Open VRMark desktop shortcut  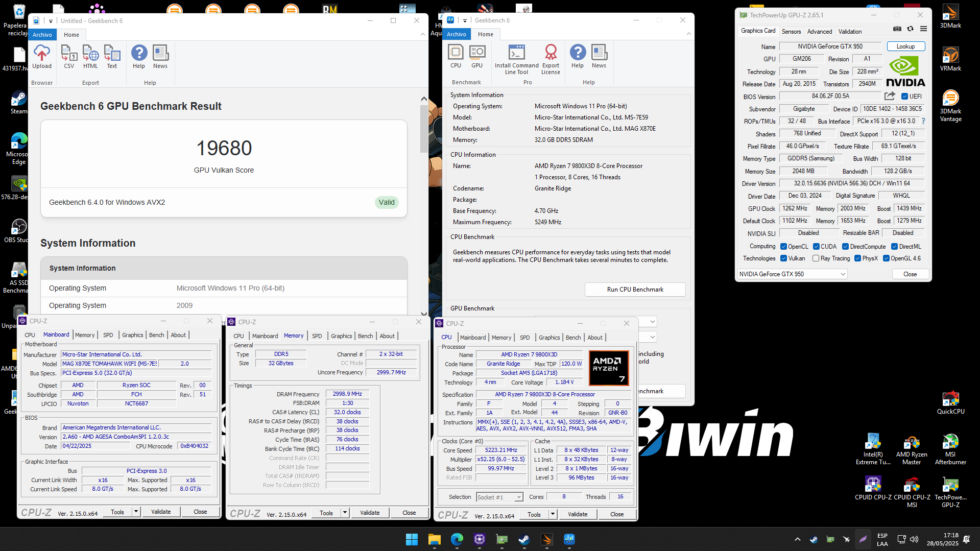point(950,59)
